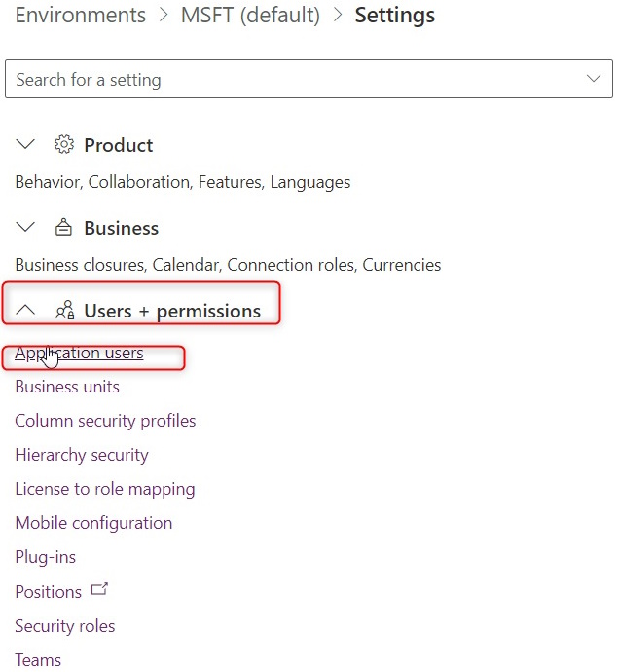
Task: Open the Business units link
Action: [x=67, y=387]
